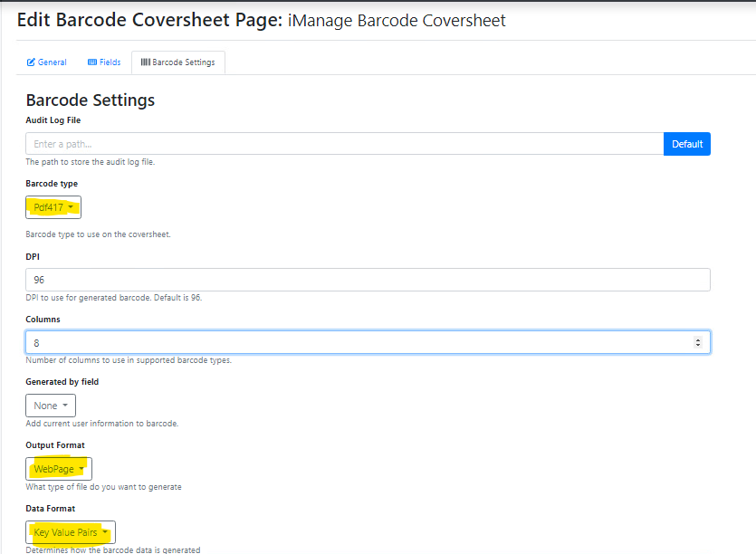Click the Barcode Settings section heading
Viewport: 756px width, 554px height.
[x=91, y=100]
